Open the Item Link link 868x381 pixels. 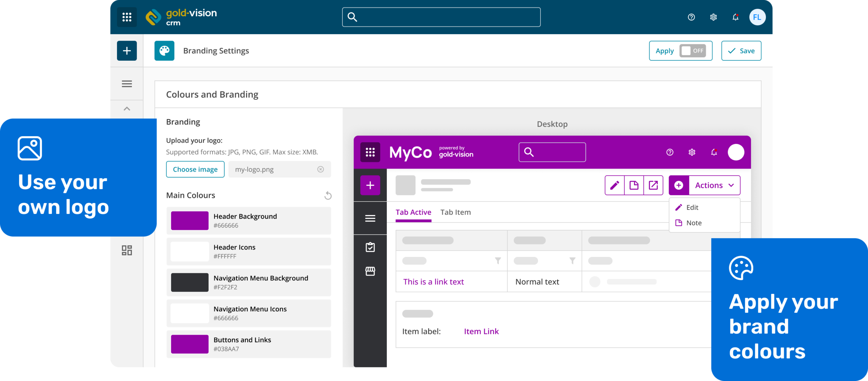click(481, 332)
